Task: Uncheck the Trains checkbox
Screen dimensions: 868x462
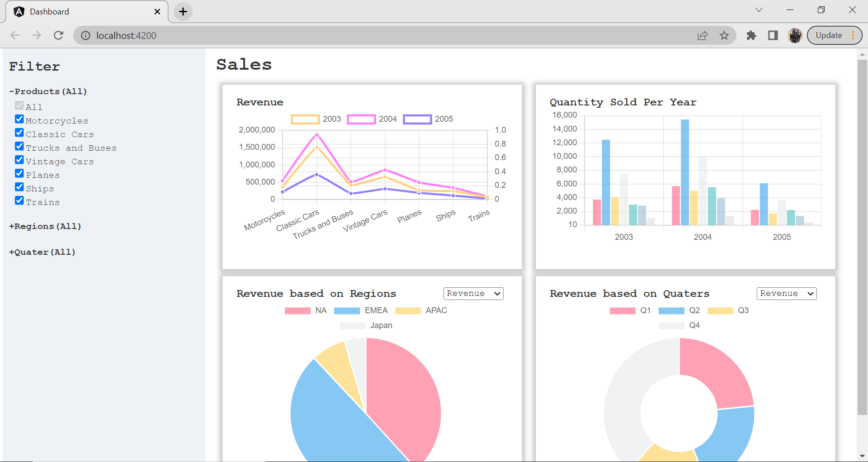Action: 19,200
